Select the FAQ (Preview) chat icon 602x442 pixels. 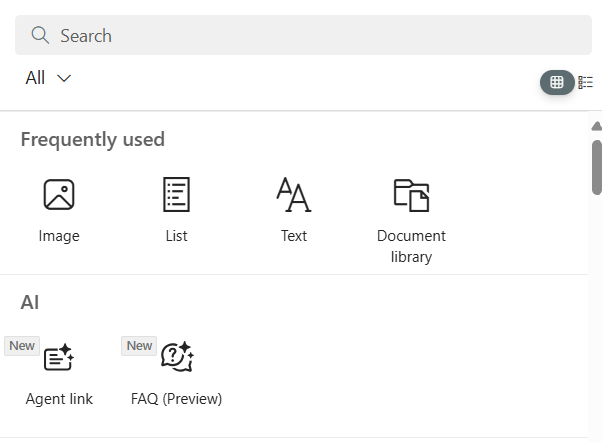click(177, 357)
